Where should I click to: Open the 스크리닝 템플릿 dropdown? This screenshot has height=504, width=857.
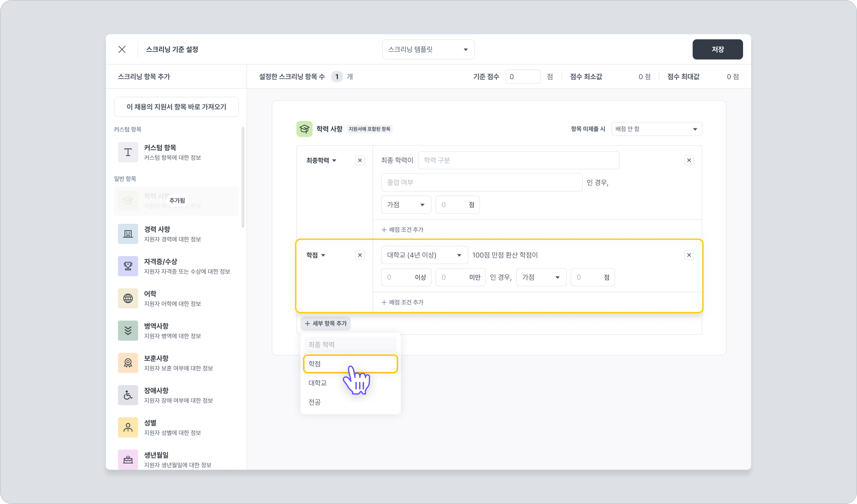[x=428, y=50]
